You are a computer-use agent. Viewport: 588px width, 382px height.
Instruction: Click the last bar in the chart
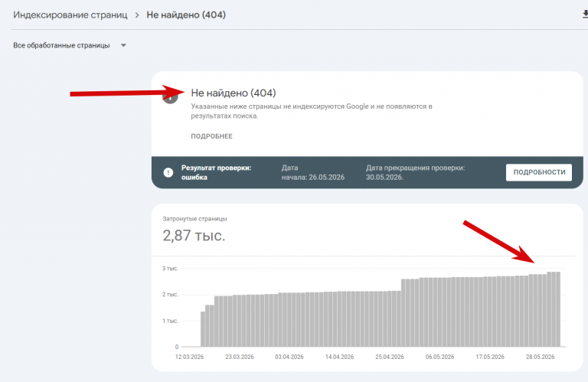558,309
